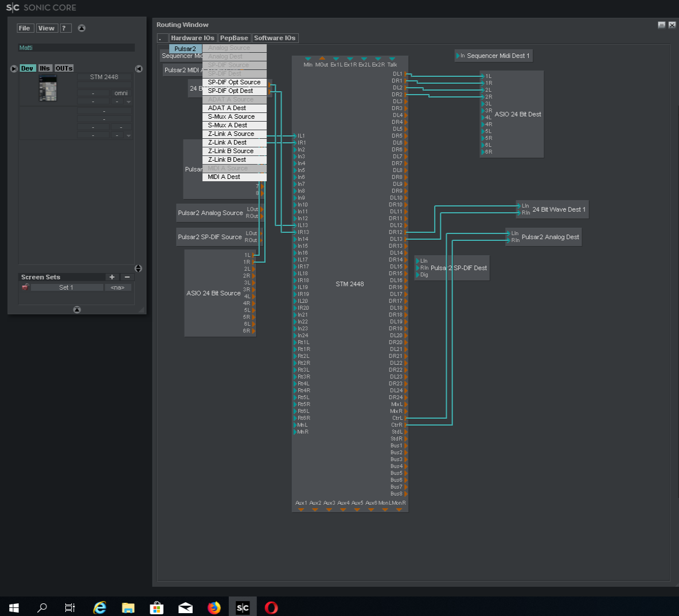Screen dimensions: 679x616
Task: Remove a screen set with minus
Action: 127,277
